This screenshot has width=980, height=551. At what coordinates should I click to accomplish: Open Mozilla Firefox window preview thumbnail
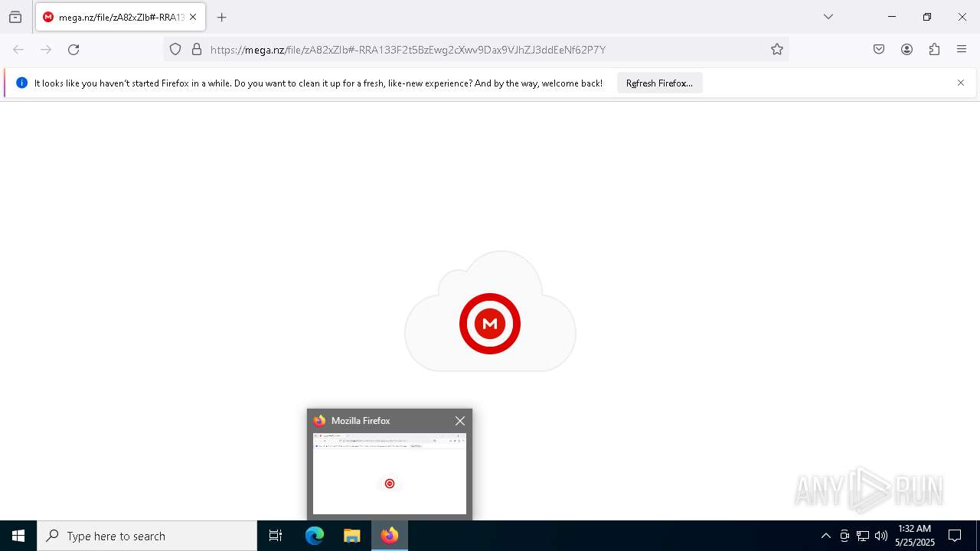click(390, 474)
